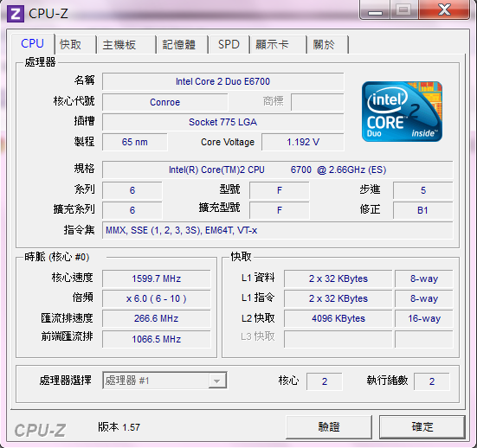Click the 指令集 instruction set field

[x=277, y=230]
